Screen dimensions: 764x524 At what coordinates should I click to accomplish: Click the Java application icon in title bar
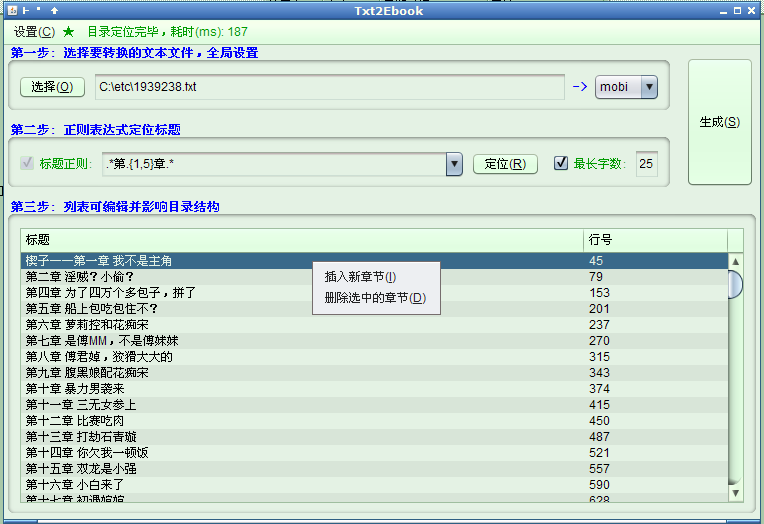point(13,10)
